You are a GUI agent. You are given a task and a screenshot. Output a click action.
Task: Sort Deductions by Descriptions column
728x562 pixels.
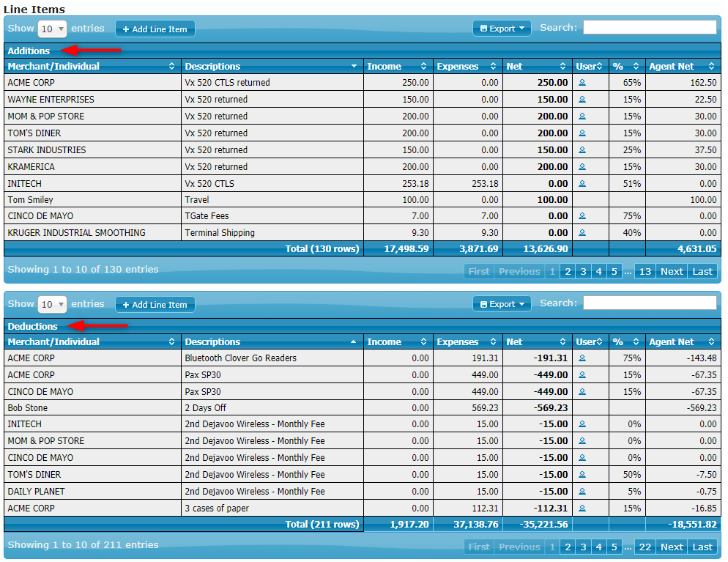[x=272, y=342]
